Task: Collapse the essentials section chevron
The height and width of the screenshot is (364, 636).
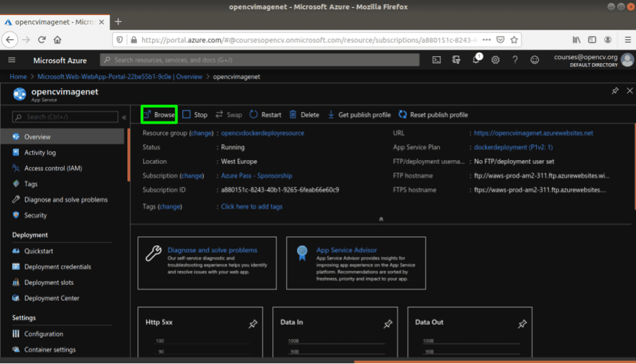Action: click(381, 219)
